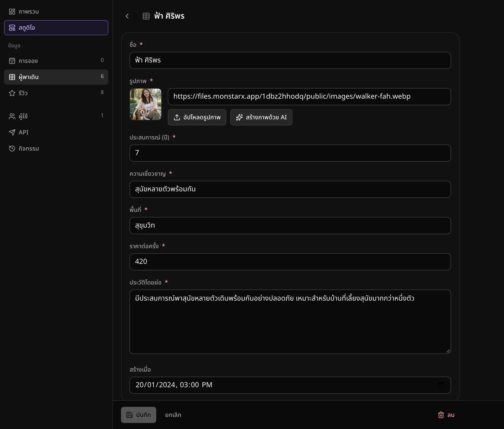
Task: Open the การจอง bookings list
Action: [56, 61]
